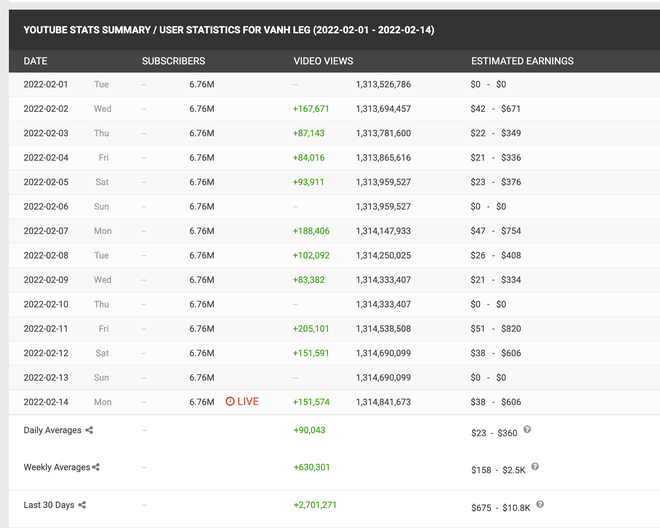
Task: Select date 2022-02-12
Action: [x=45, y=353]
